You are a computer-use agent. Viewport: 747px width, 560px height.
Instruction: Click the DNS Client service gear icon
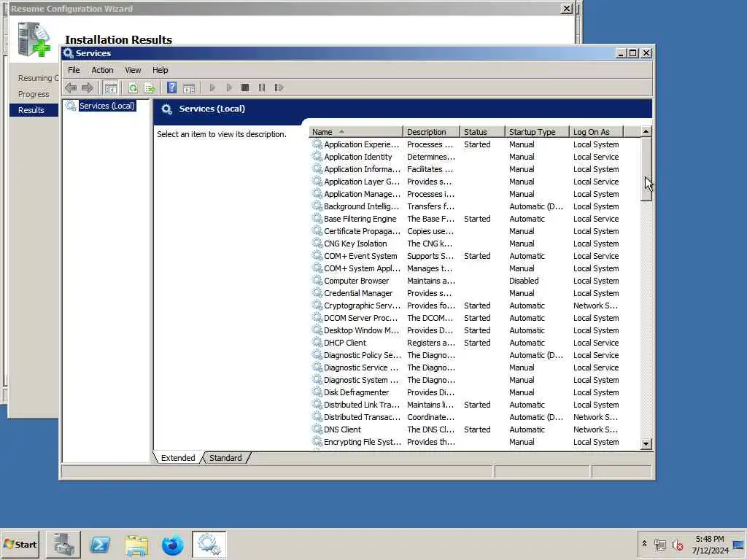pos(317,429)
